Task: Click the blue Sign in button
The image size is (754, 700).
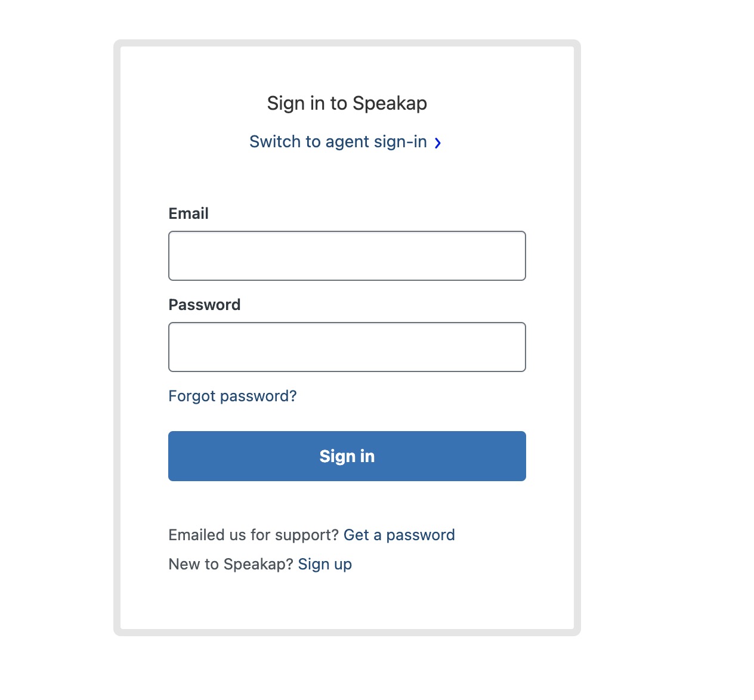Action: [x=347, y=456]
